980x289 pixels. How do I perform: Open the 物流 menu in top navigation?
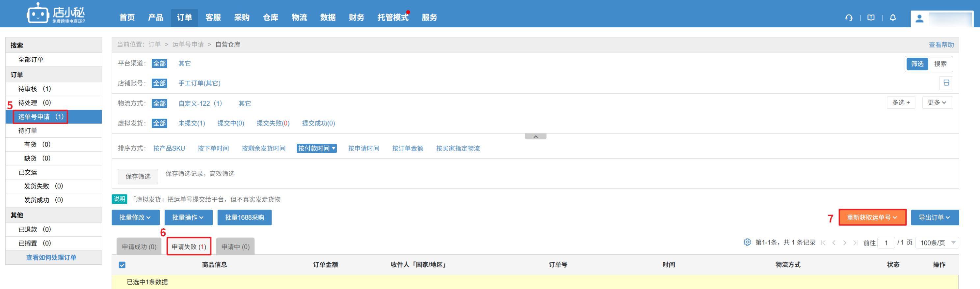coord(299,17)
